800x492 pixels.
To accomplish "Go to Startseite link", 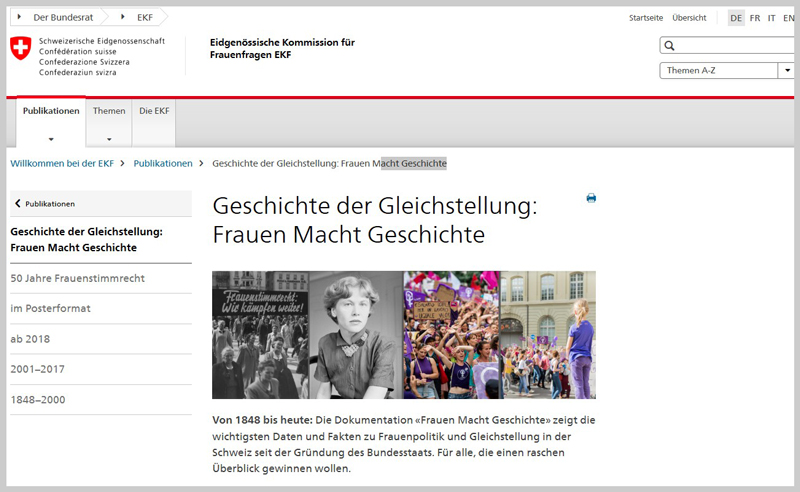I will pos(645,18).
